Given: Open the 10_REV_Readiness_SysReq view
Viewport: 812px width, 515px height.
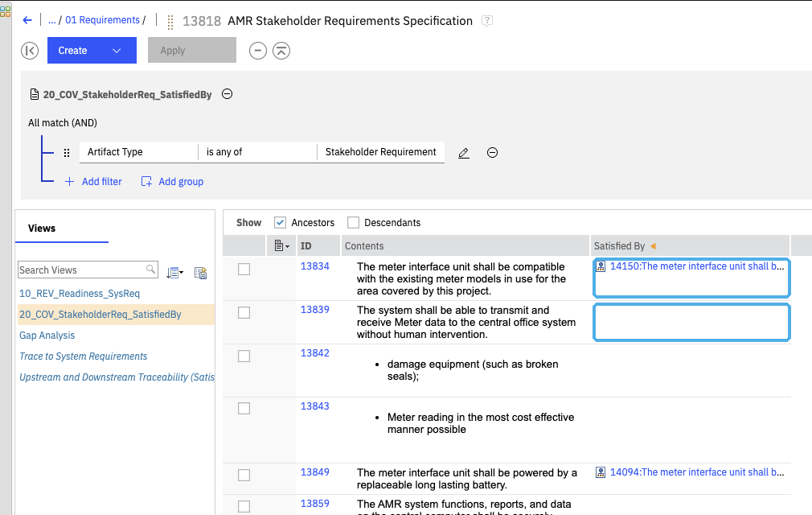Looking at the screenshot, I should (80, 294).
